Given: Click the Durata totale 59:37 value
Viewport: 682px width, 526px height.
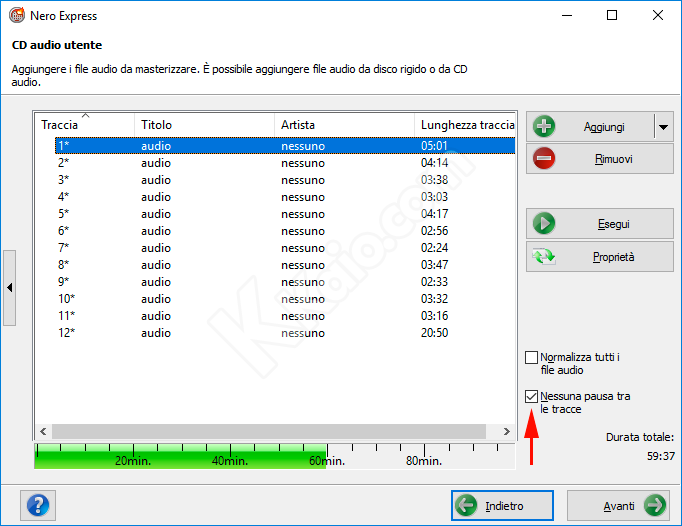Looking at the screenshot, I should 661,456.
